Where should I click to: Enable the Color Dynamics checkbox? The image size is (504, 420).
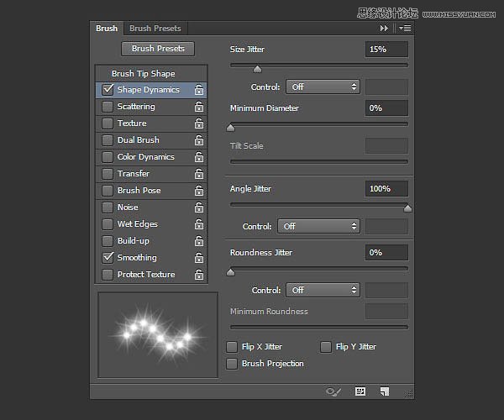pos(108,157)
